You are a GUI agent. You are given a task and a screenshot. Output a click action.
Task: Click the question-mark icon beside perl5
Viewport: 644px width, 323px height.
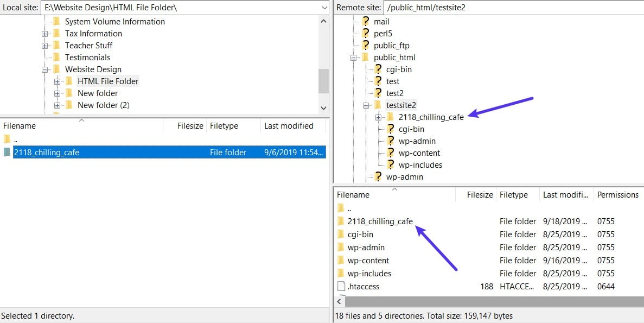pos(367,33)
